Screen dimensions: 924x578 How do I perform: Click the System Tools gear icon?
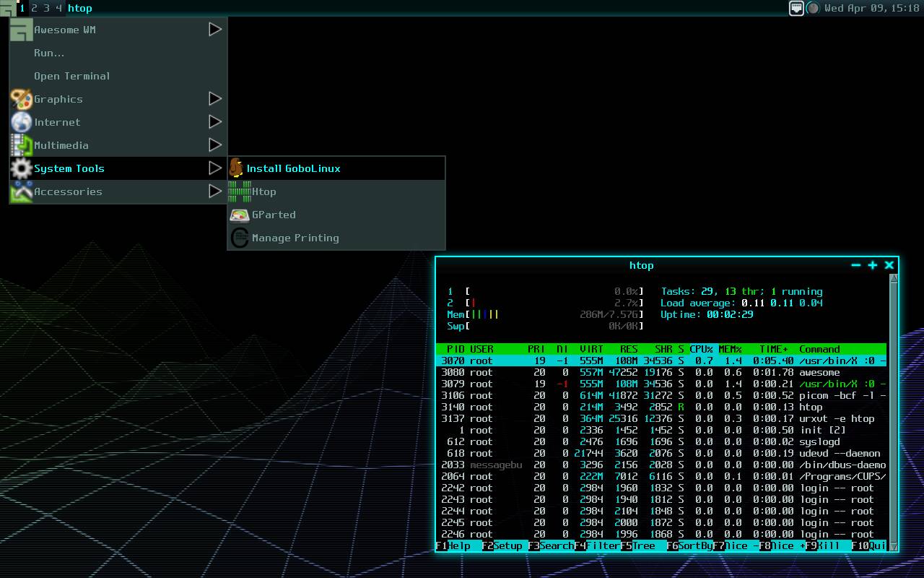[x=19, y=168]
